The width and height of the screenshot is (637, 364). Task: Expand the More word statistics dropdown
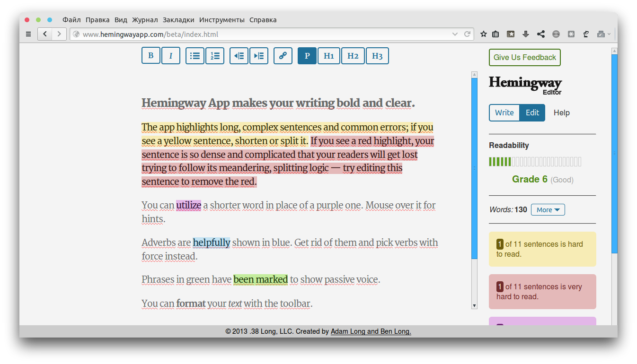(548, 209)
